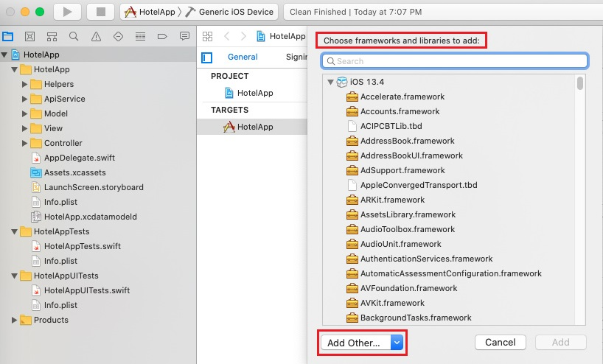Open the Find navigator magnifier icon
Screen dimensions: 603x364
click(74, 37)
